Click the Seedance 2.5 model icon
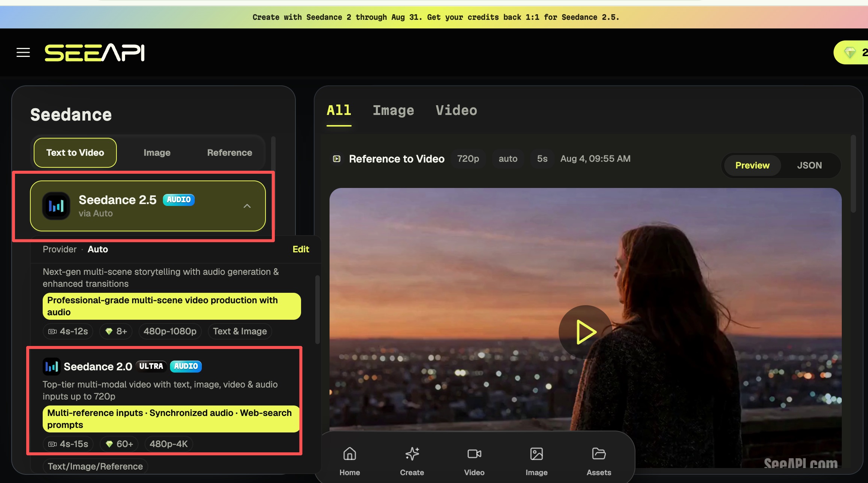 click(x=56, y=206)
